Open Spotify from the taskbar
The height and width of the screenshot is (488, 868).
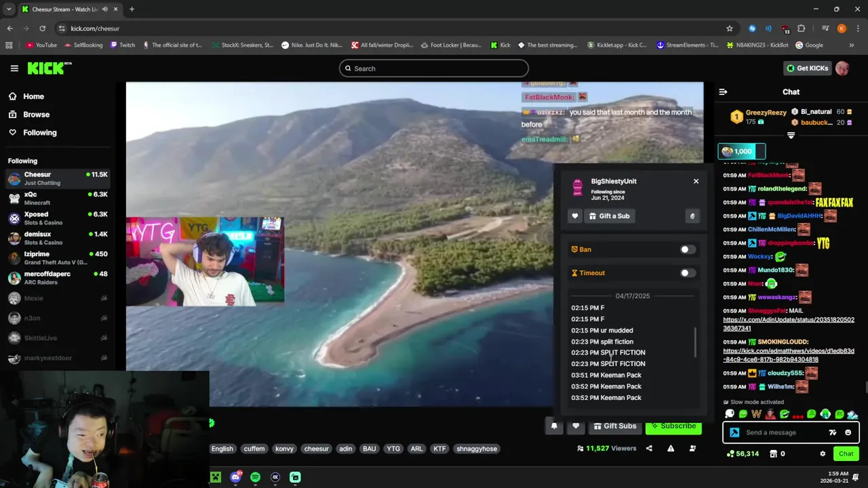(x=255, y=477)
